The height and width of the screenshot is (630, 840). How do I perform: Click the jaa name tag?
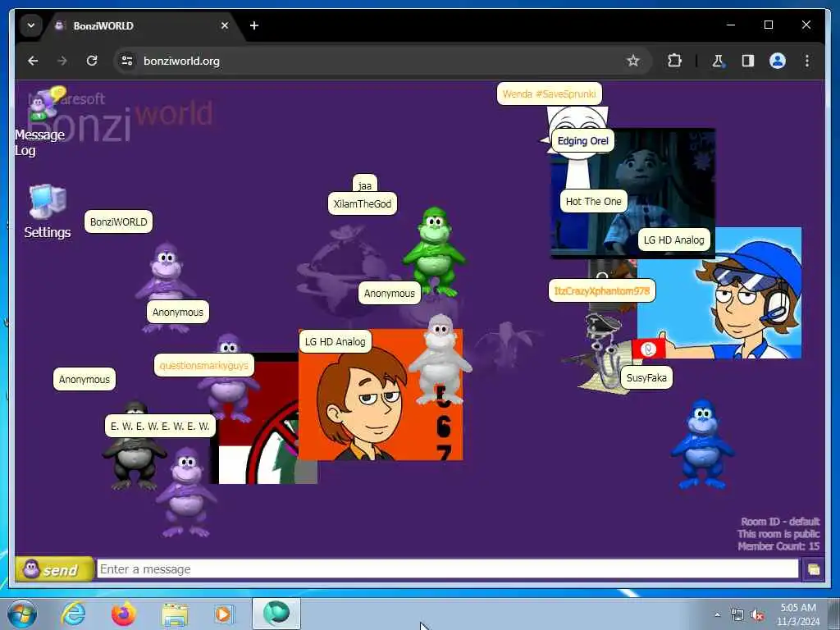pyautogui.click(x=365, y=184)
